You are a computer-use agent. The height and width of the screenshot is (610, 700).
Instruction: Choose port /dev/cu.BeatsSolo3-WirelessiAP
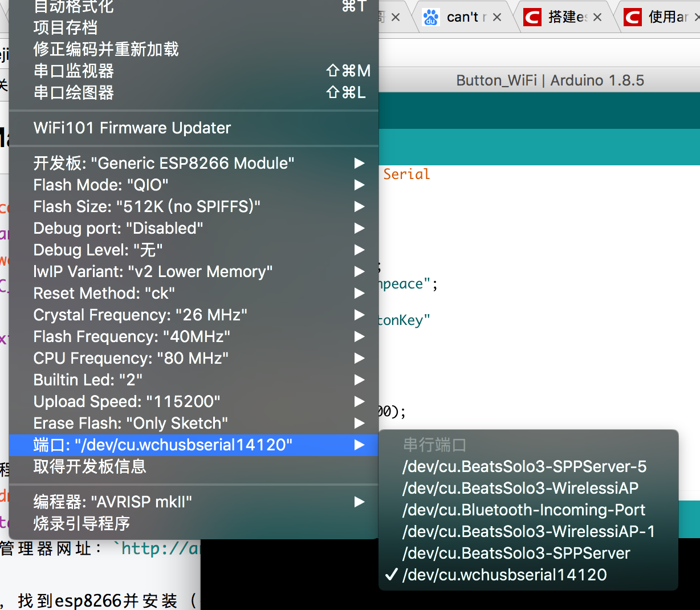pyautogui.click(x=528, y=488)
